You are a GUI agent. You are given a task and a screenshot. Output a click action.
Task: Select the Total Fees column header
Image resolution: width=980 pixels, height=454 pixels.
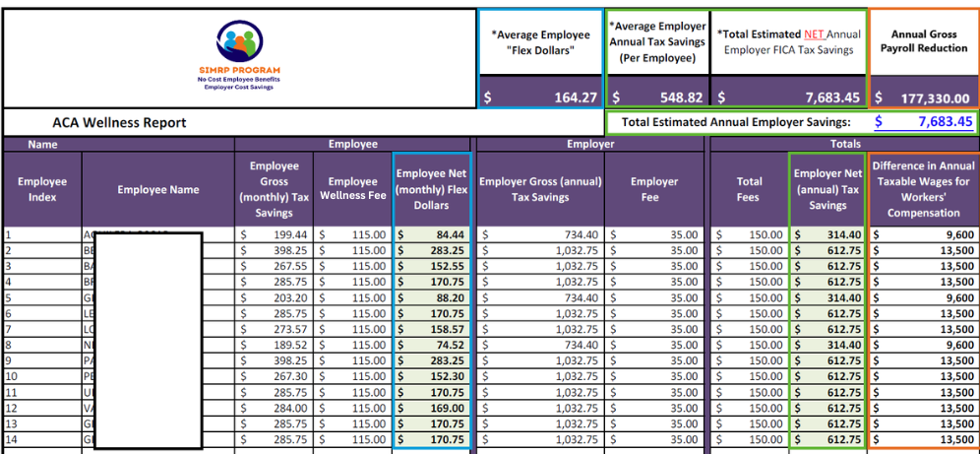coord(749,189)
